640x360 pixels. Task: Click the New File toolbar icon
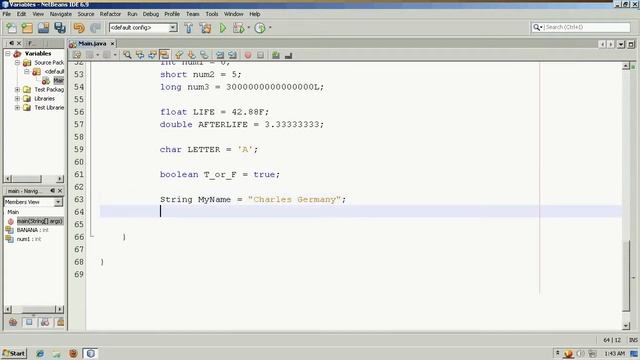click(x=11, y=28)
